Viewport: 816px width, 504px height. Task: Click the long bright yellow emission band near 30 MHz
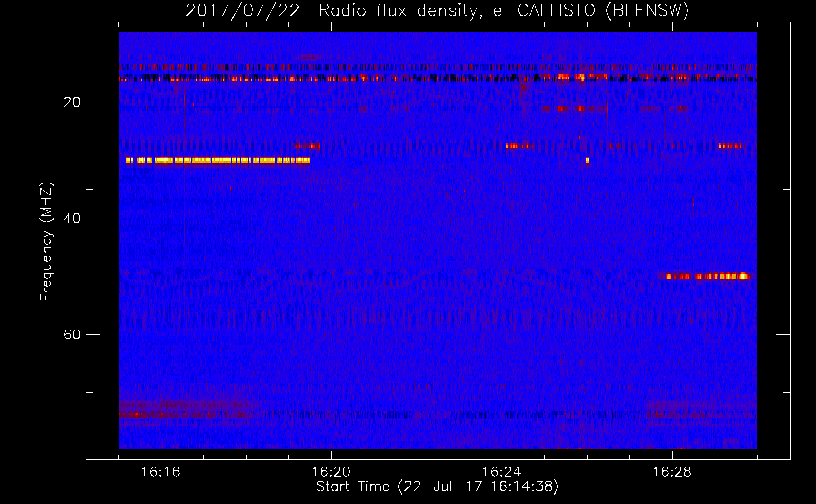click(218, 161)
